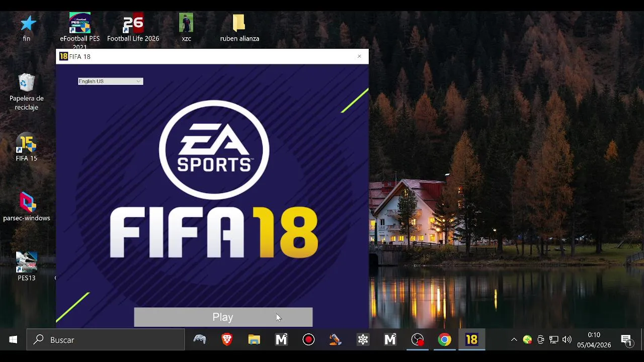Screen dimensions: 644x362
Task: Click the camera Meet Now tray icon
Action: [541, 340]
